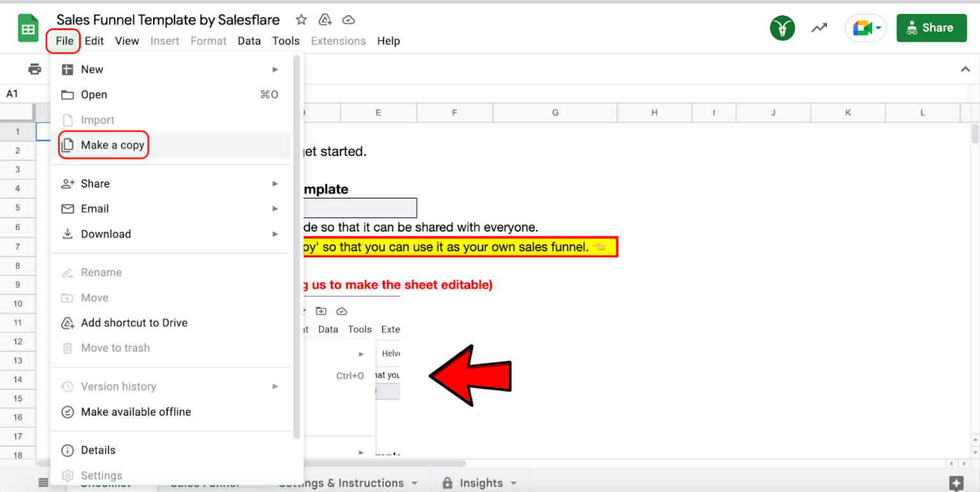Click the red 'make the sheet editable' text

point(398,285)
